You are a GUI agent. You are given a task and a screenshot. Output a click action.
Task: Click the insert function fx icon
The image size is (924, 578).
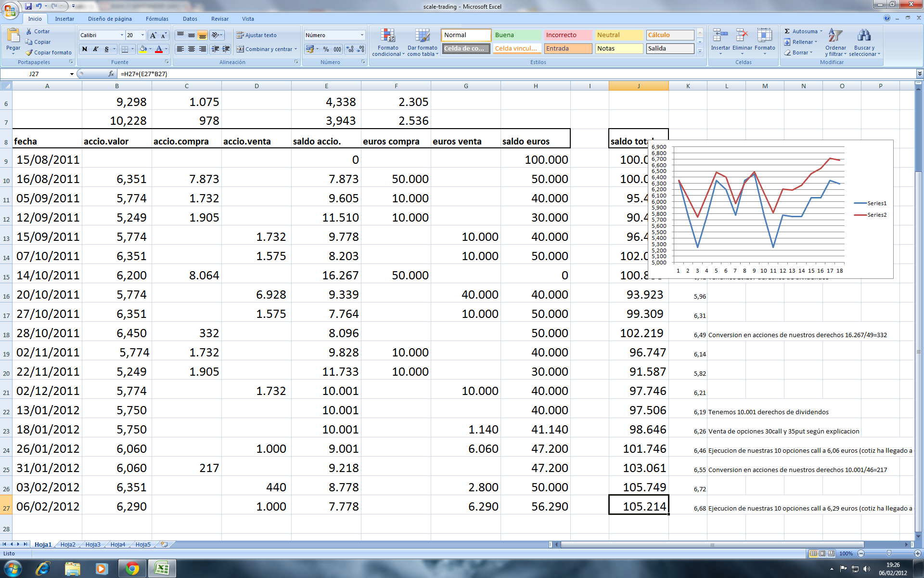(x=111, y=74)
